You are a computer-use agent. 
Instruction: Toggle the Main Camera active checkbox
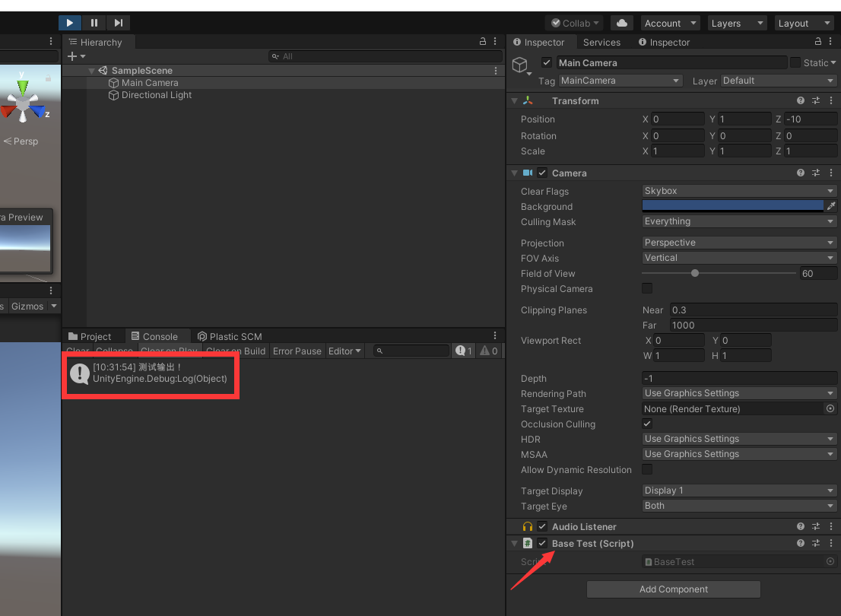click(547, 63)
